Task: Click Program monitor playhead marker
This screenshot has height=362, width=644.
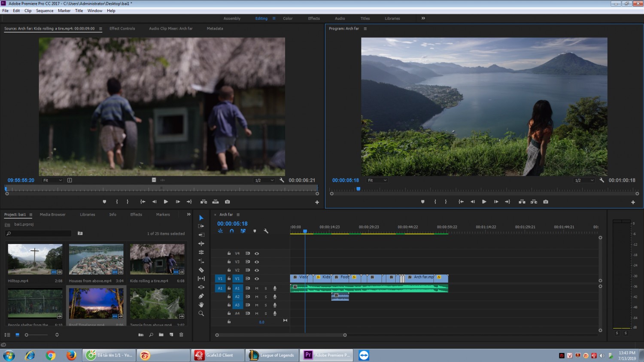Action: click(x=358, y=189)
